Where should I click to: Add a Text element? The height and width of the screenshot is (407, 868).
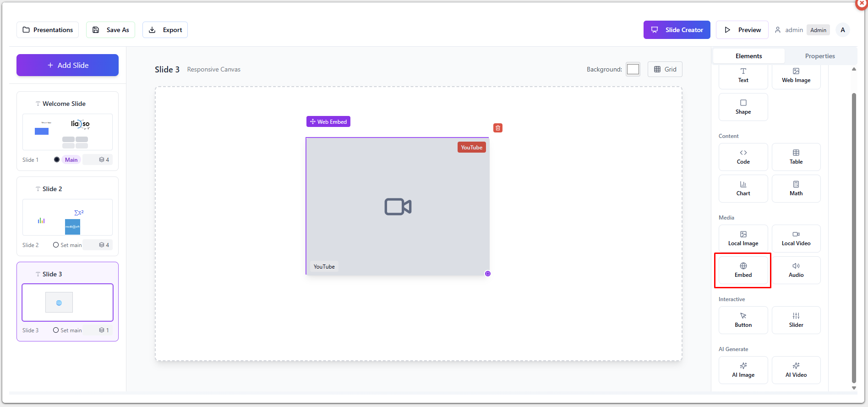pyautogui.click(x=743, y=76)
